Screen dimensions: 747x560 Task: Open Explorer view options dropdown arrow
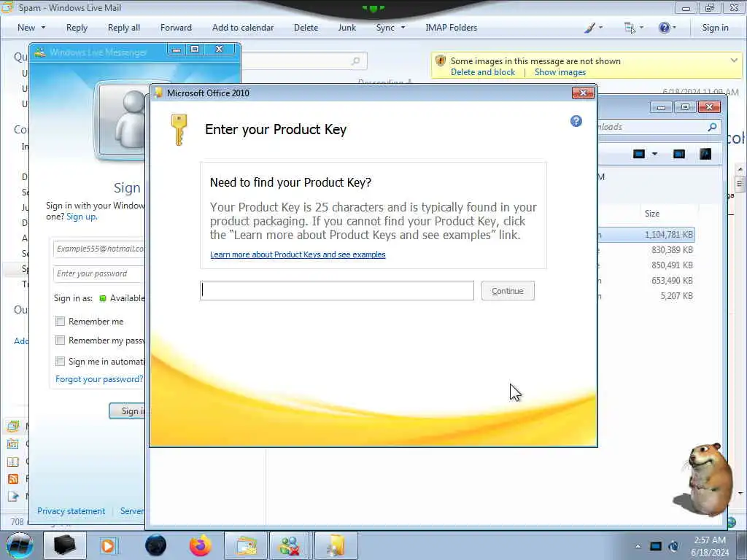pyautogui.click(x=654, y=154)
